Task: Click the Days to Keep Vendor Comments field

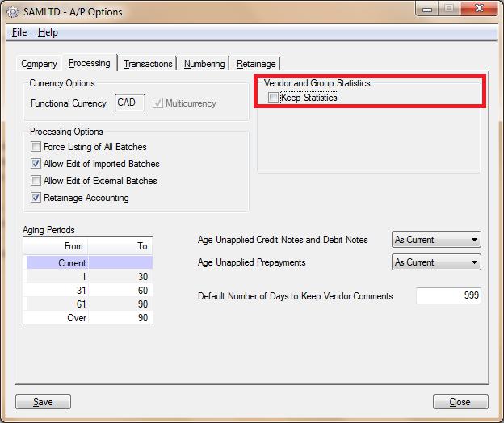Action: pos(448,295)
